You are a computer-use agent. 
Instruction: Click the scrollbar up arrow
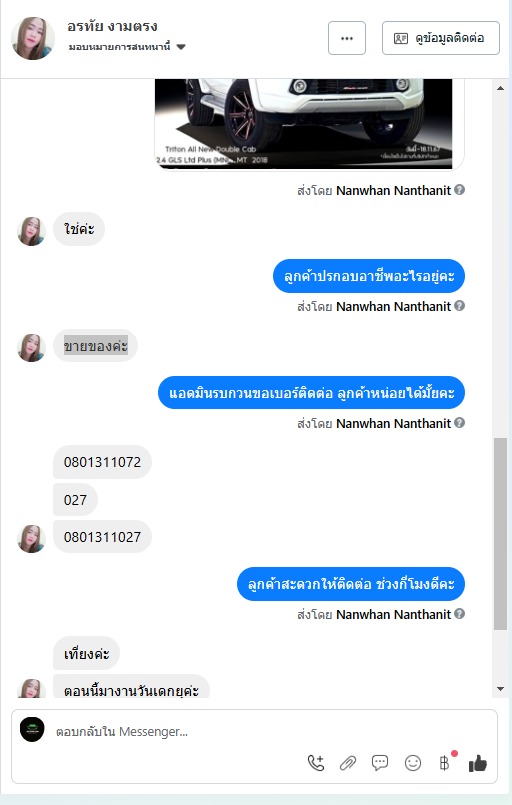(x=500, y=88)
